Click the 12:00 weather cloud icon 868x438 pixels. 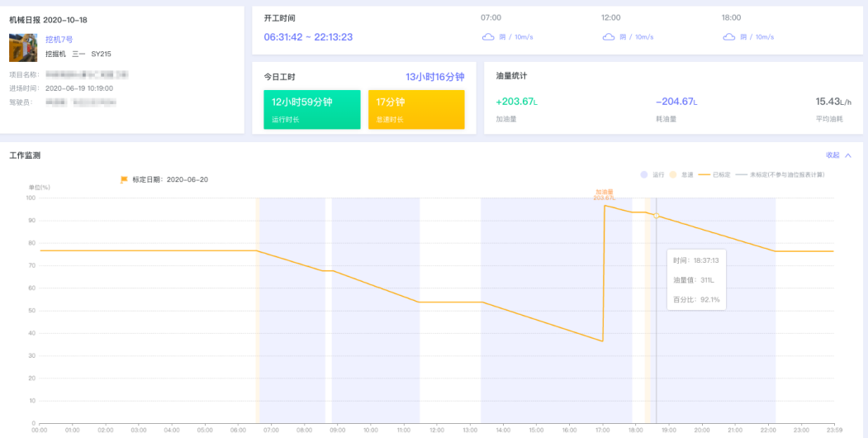click(608, 37)
